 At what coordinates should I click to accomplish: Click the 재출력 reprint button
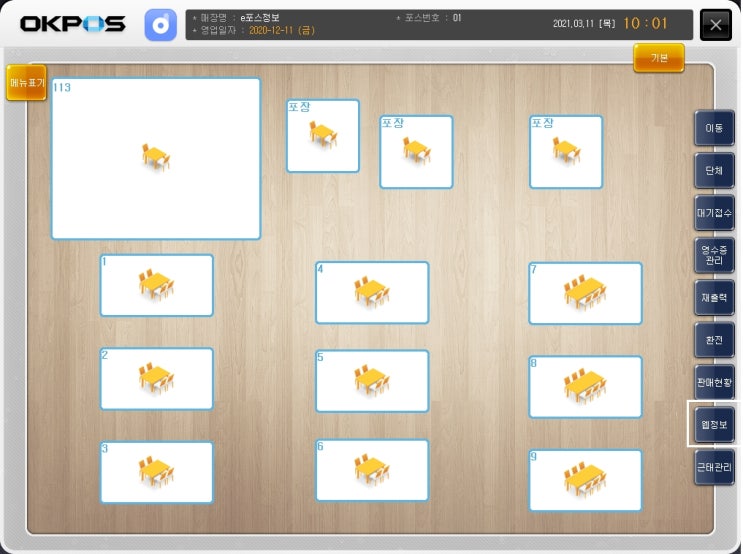(715, 298)
